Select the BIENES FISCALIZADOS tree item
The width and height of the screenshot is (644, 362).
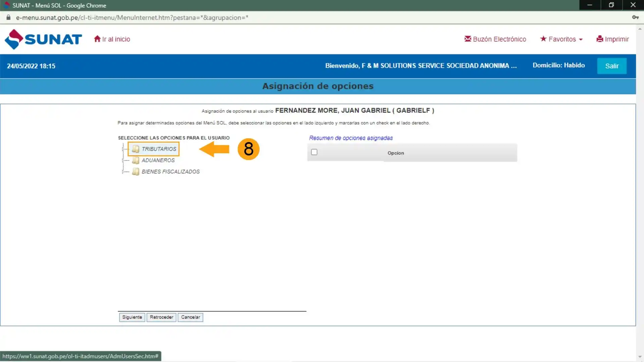click(170, 172)
